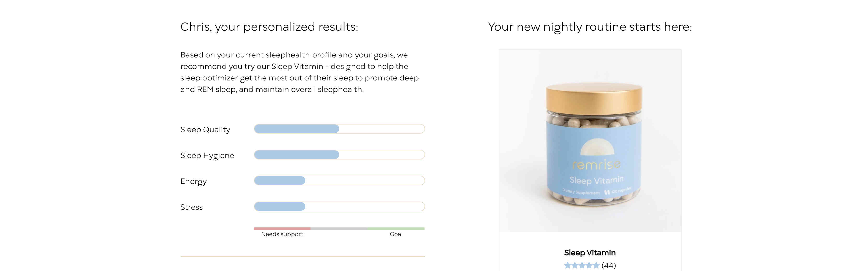Open the (44) reviews count
The image size is (868, 271).
(x=609, y=266)
